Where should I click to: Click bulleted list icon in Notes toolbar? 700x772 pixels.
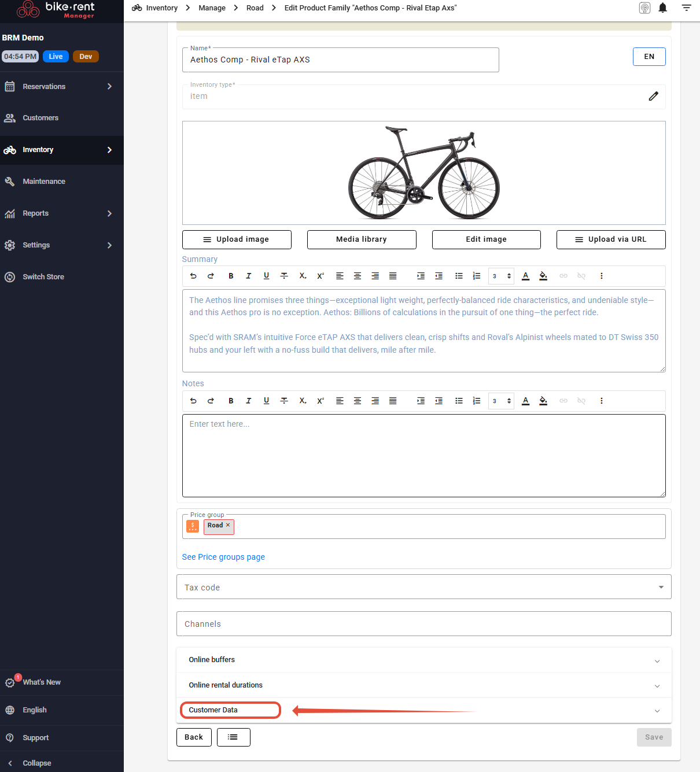(x=459, y=401)
